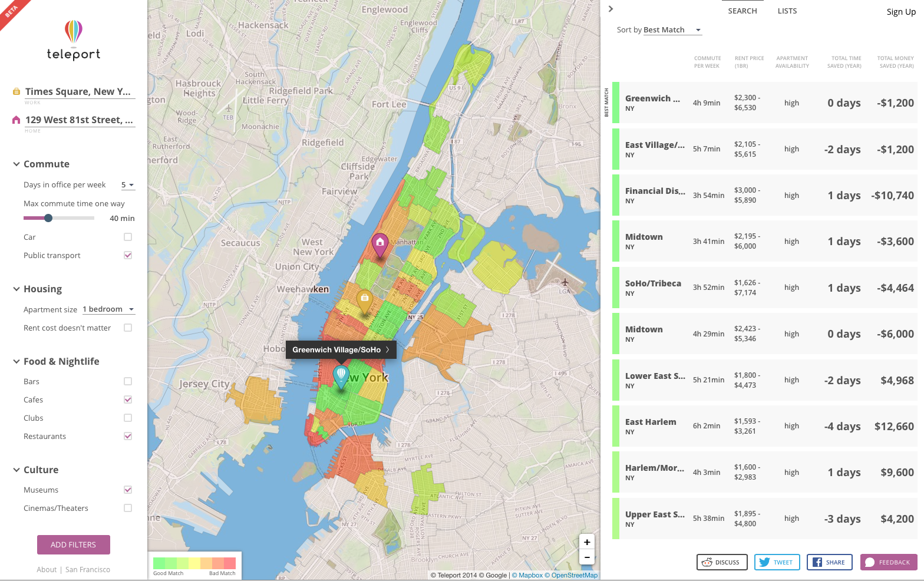Click the LGA airport icon on the map
Screen dimensions: 924x581
point(565,282)
